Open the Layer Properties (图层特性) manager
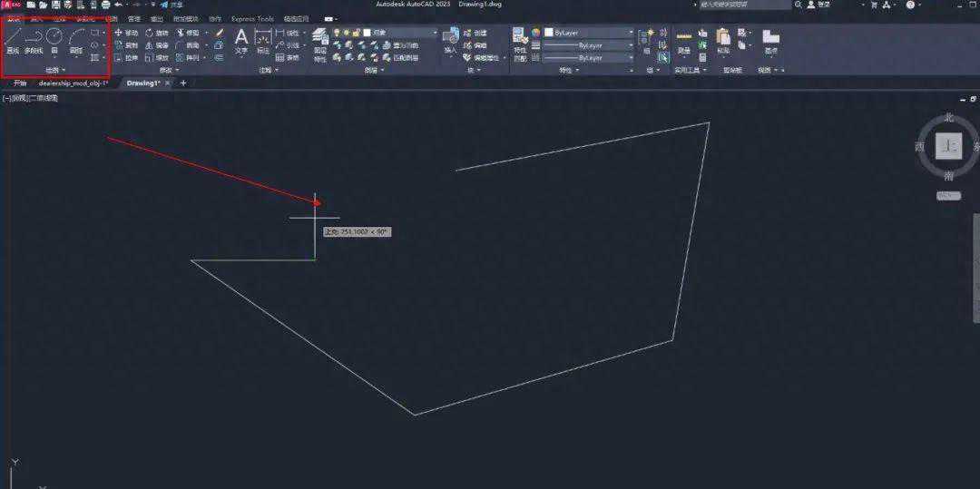980x489 pixels. [319, 42]
